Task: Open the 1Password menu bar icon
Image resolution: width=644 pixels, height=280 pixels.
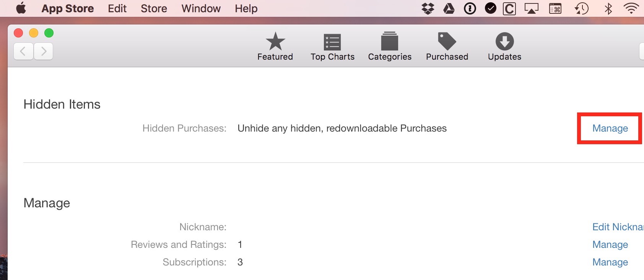Action: (x=470, y=8)
